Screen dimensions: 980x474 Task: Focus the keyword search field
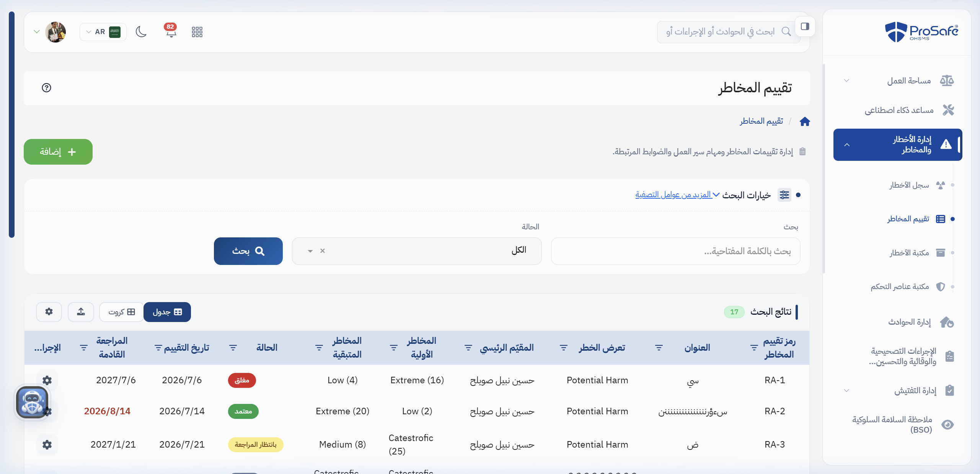675,251
